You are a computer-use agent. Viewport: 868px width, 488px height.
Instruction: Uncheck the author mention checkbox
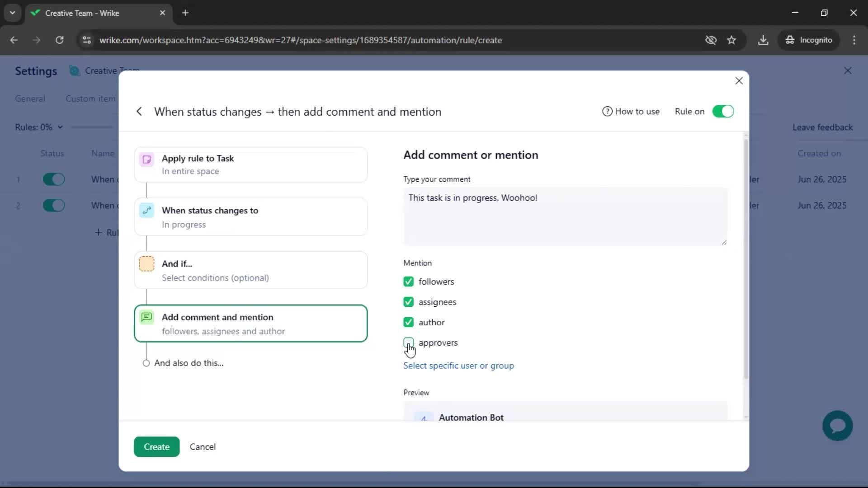(x=408, y=323)
